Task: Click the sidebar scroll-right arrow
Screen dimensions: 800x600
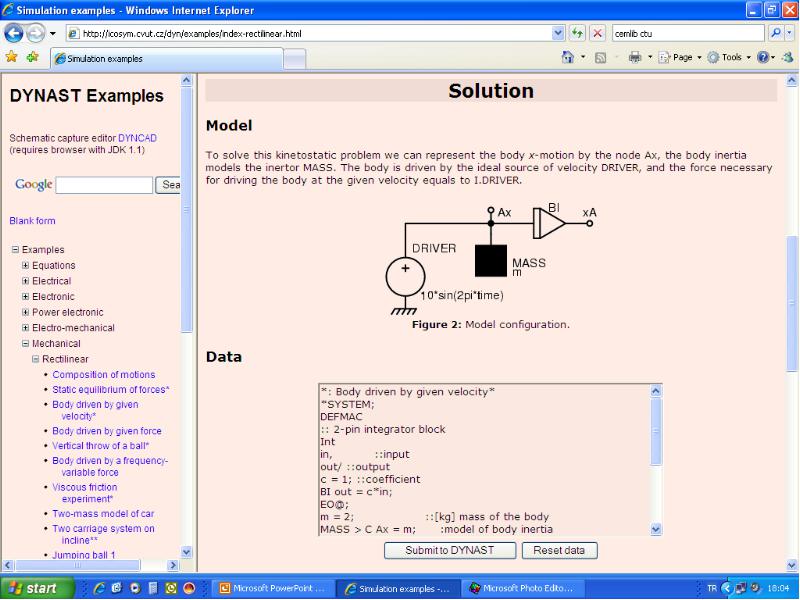Action: coord(173,565)
